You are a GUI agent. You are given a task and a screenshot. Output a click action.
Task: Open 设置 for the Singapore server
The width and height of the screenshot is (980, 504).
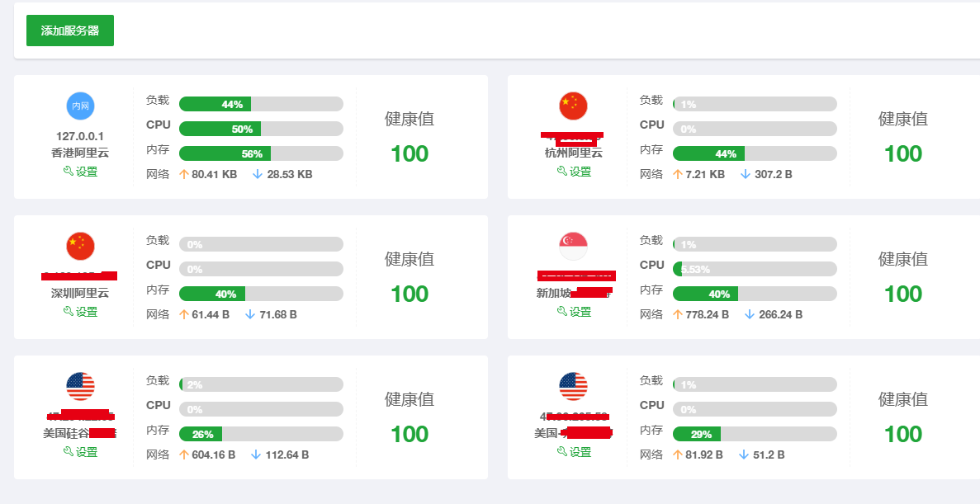tap(574, 312)
